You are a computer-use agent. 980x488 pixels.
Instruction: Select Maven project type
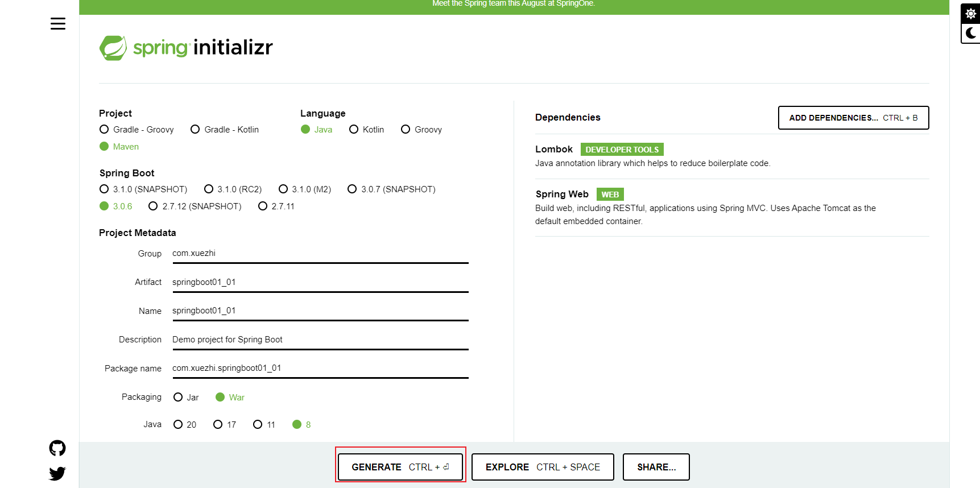(x=119, y=147)
